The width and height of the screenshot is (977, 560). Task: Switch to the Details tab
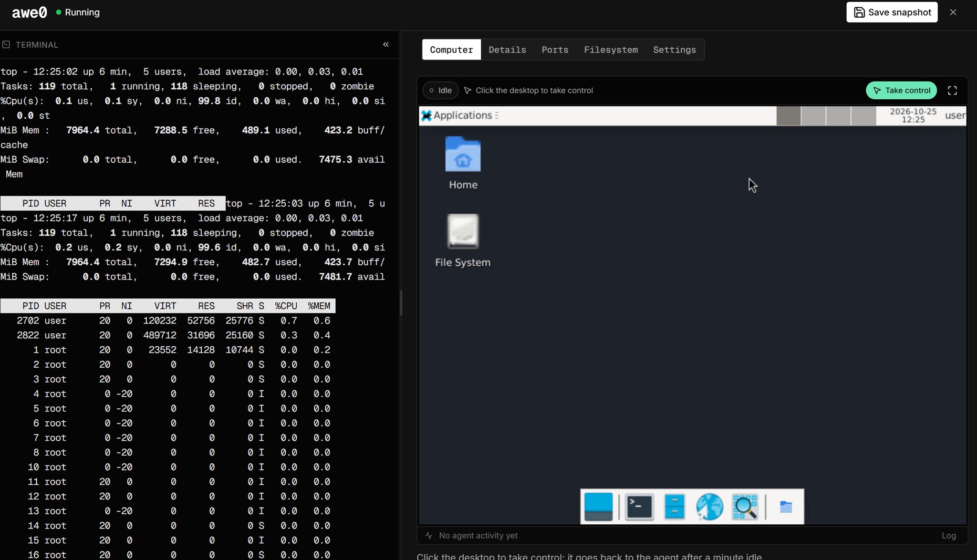pyautogui.click(x=507, y=50)
